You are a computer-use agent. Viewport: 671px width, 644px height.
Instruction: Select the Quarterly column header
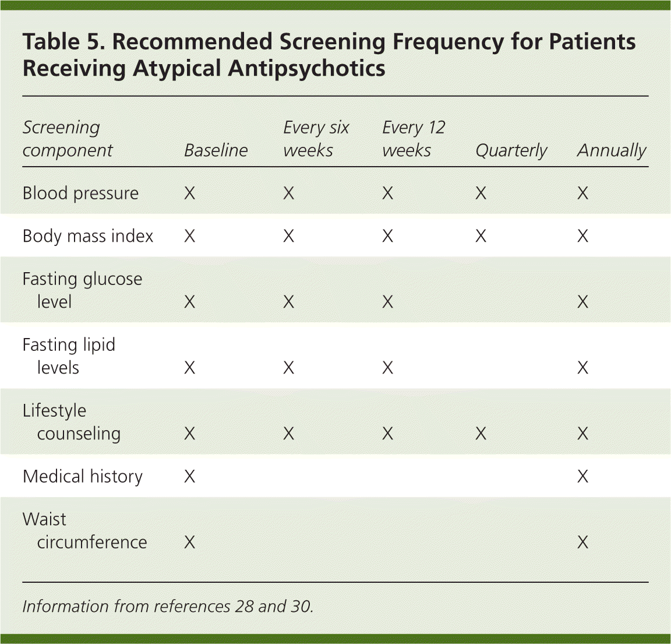pos(511,150)
